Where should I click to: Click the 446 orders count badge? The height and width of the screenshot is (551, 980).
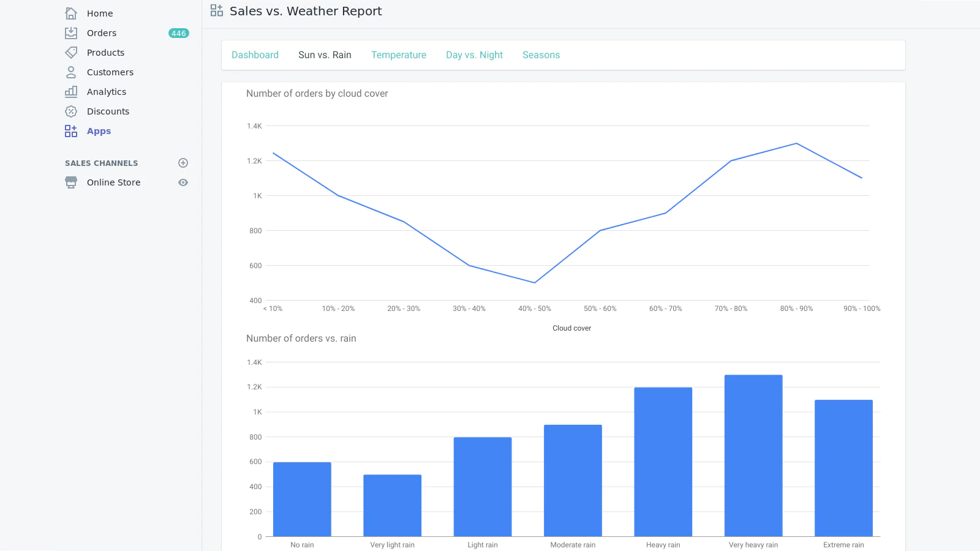179,33
